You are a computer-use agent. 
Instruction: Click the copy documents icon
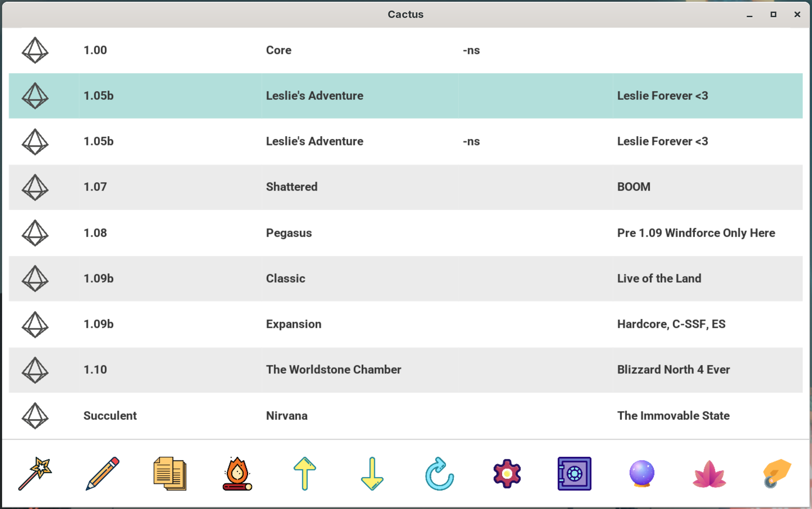(x=170, y=473)
